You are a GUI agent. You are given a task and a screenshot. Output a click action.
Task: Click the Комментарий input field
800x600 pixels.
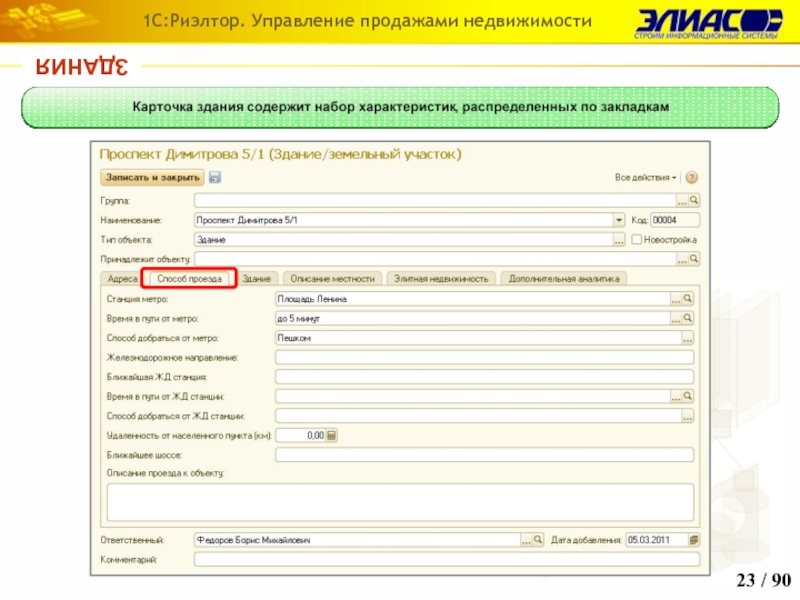click(x=446, y=560)
